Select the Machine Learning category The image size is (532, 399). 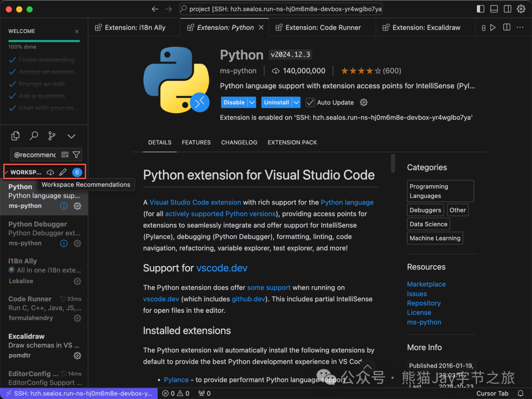435,238
